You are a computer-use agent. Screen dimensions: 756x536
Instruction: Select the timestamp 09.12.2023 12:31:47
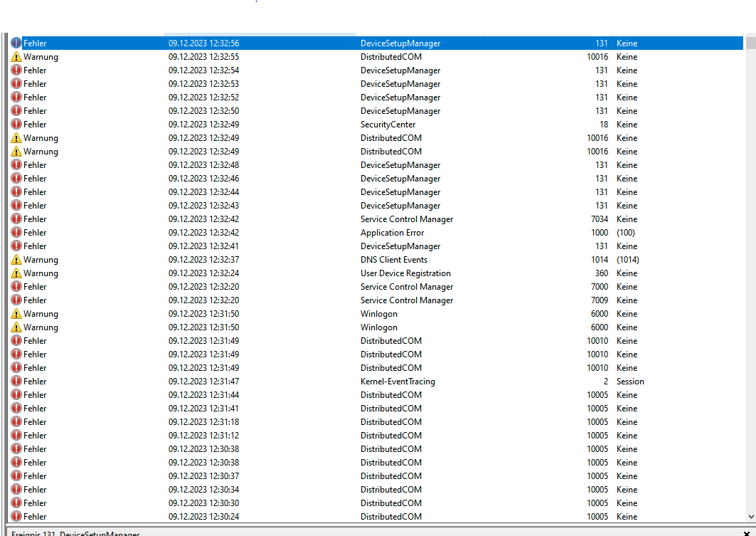tap(203, 381)
